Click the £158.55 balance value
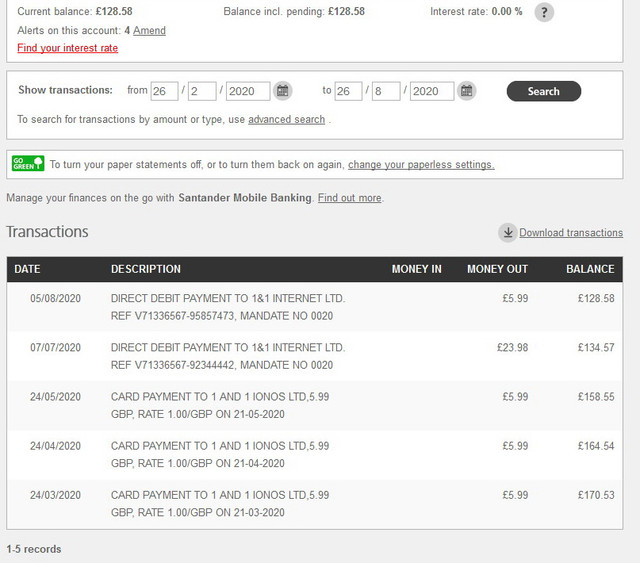The image size is (640, 563). point(596,397)
